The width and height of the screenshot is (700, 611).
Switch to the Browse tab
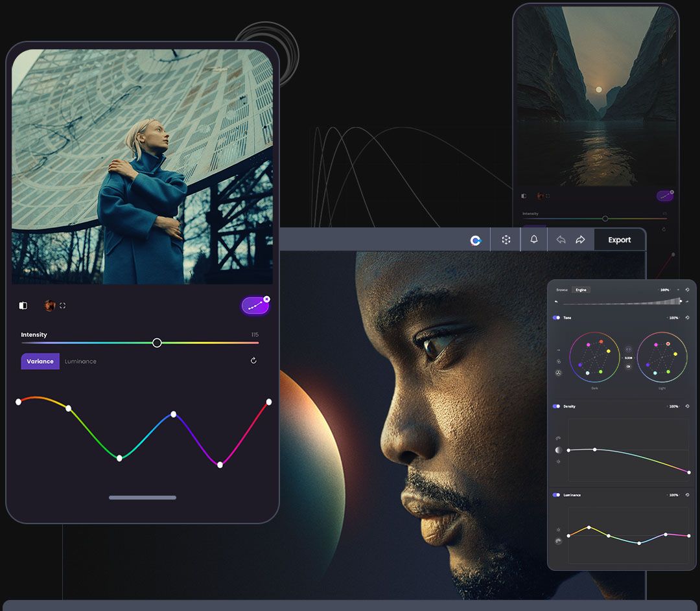562,290
